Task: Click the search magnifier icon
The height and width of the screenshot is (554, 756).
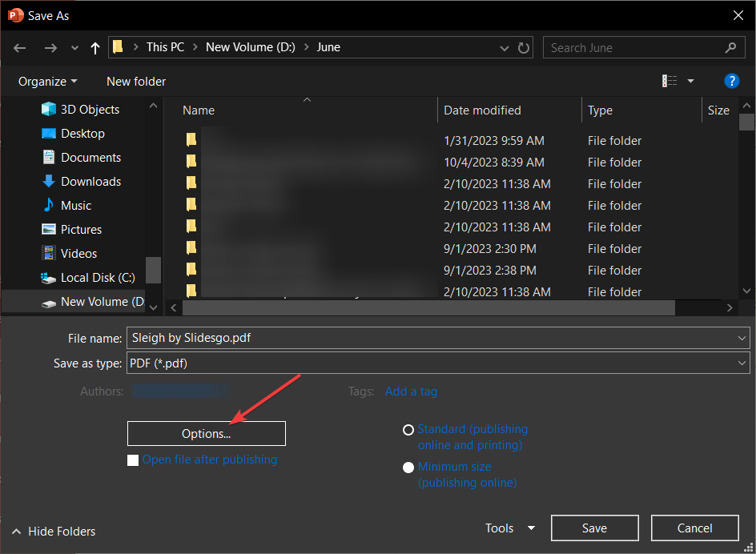Action: coord(730,48)
